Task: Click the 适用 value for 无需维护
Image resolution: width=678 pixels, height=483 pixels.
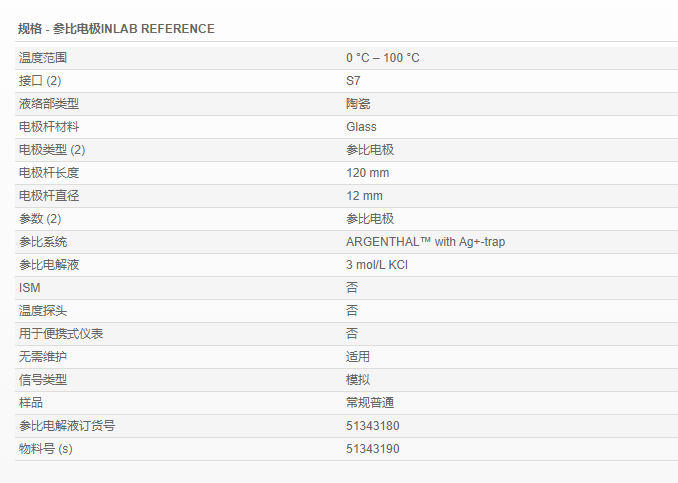Action: [358, 357]
